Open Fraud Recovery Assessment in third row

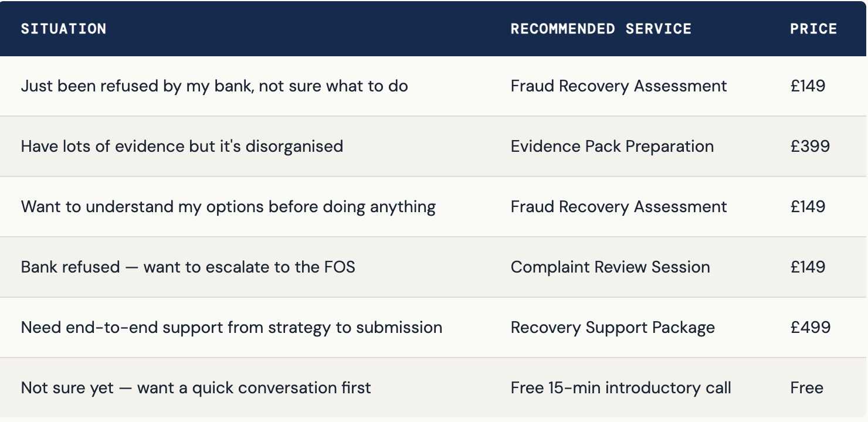pyautogui.click(x=619, y=207)
